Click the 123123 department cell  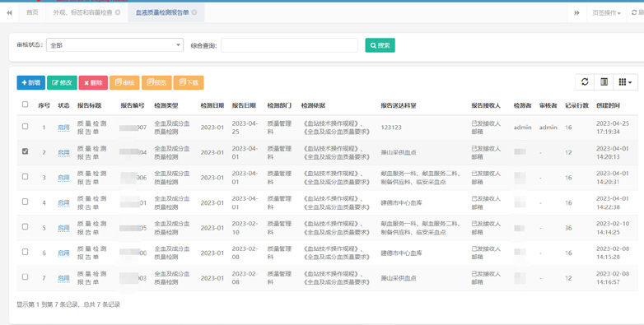click(x=391, y=128)
